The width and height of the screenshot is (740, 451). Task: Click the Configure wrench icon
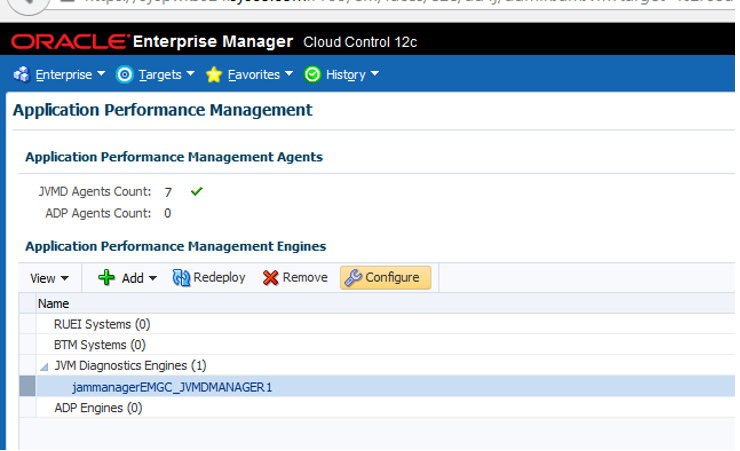click(353, 277)
